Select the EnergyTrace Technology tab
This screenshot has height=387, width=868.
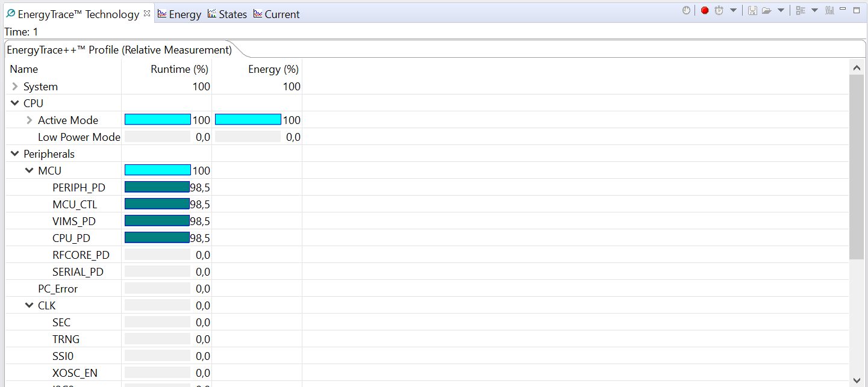[78, 14]
